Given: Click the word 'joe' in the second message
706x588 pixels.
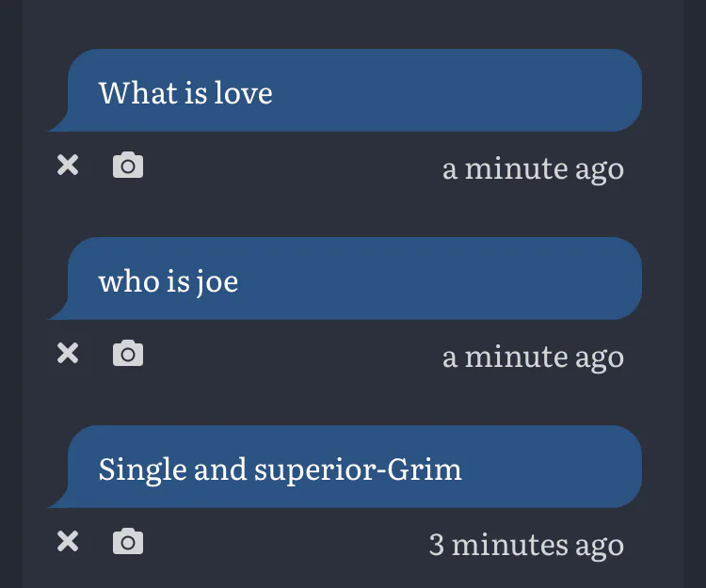Looking at the screenshot, I should pyautogui.click(x=217, y=282).
